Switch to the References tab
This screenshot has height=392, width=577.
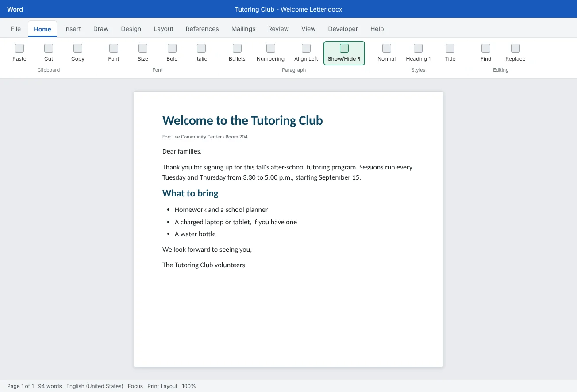tap(202, 29)
